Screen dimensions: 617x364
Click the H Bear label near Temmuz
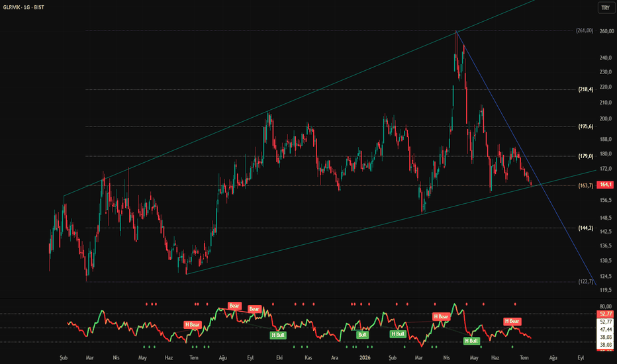[512, 321]
